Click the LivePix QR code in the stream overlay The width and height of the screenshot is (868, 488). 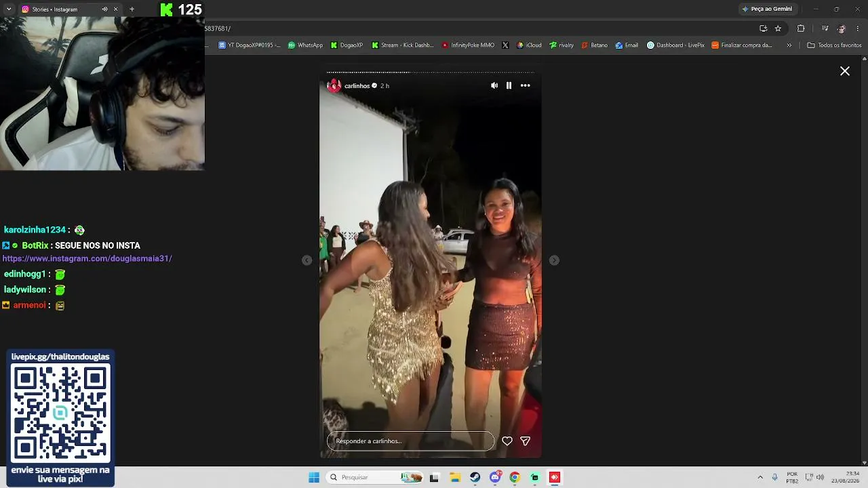(x=60, y=413)
